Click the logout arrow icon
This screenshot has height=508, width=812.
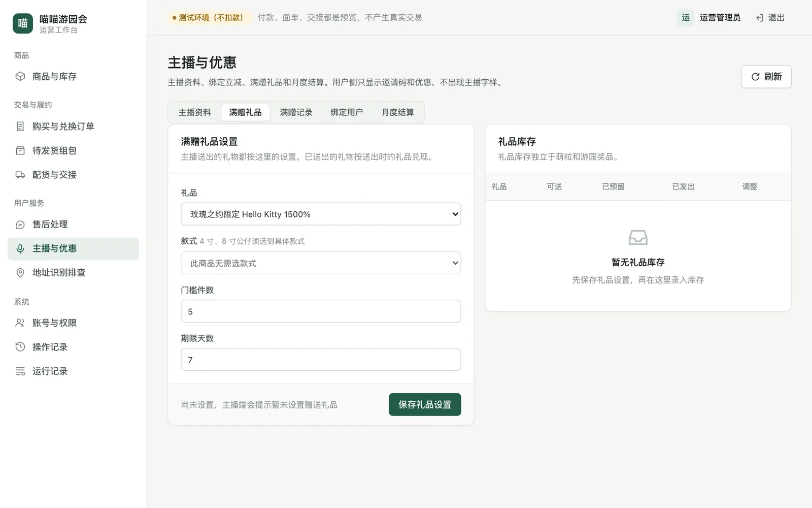coord(760,18)
